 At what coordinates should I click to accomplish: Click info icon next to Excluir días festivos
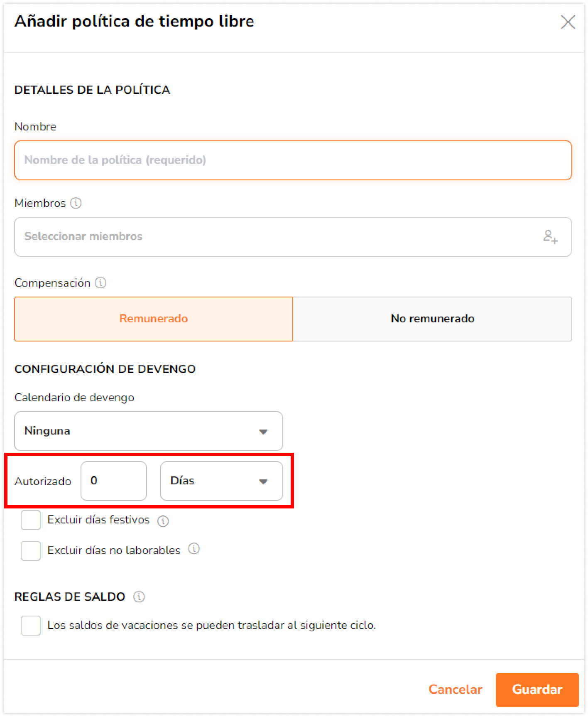pyautogui.click(x=163, y=521)
